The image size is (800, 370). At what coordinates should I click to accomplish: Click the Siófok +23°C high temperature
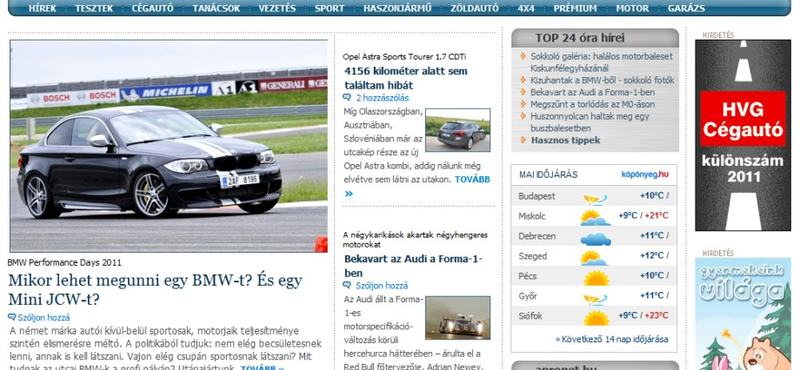coord(656,315)
